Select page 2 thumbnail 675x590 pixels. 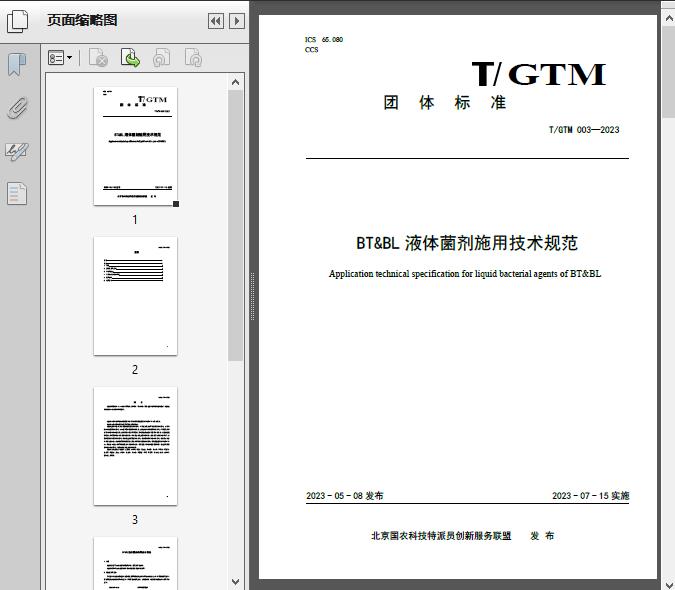135,296
